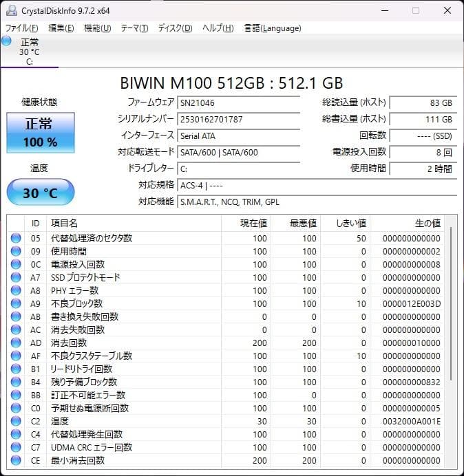The width and height of the screenshot is (464, 476).
Task: Click the firmware field SN21046
Action: 239,102
